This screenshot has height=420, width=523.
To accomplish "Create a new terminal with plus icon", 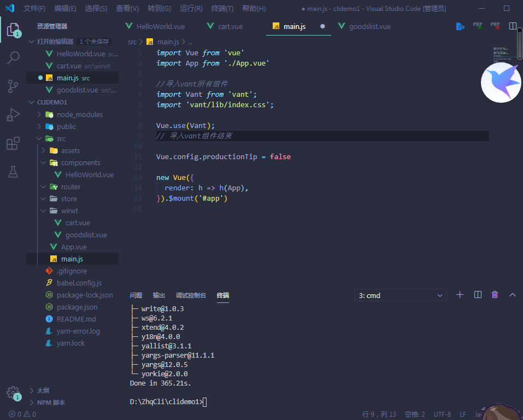I will [460, 294].
